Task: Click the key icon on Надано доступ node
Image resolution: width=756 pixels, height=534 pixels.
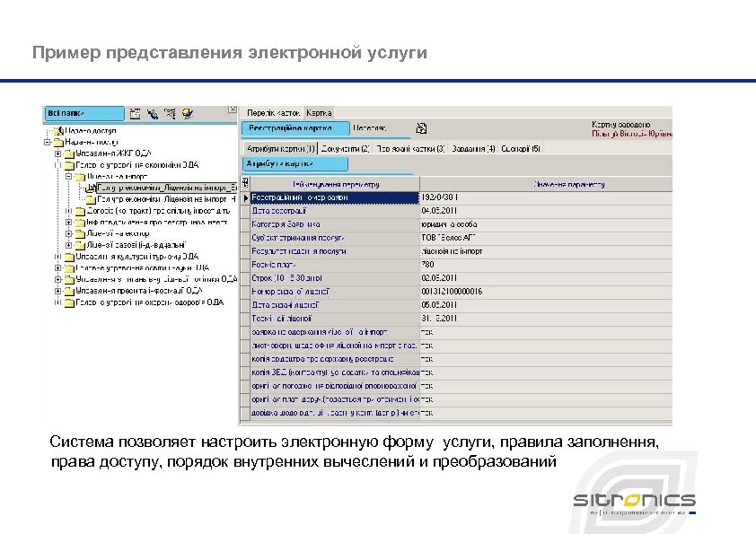Action: point(59,130)
